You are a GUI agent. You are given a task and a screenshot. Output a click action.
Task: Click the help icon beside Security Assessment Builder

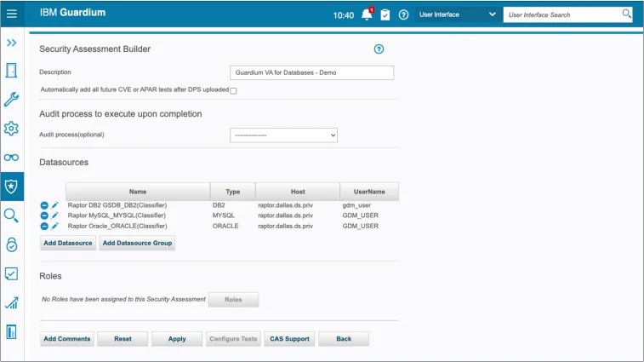point(379,49)
